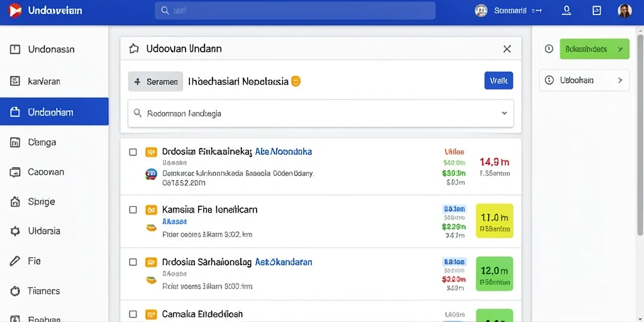Click the pencil icon next to Fie

(15, 261)
